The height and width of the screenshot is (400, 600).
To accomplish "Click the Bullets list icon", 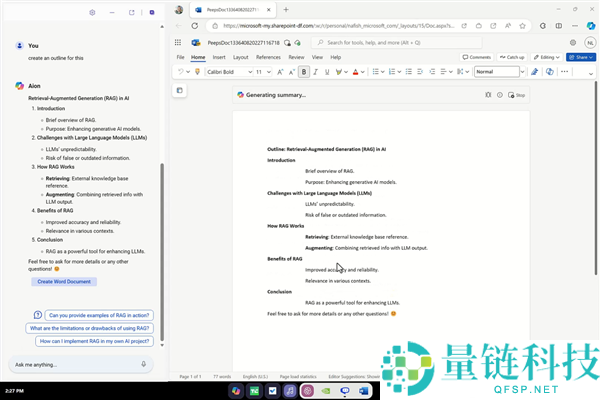I will (375, 72).
